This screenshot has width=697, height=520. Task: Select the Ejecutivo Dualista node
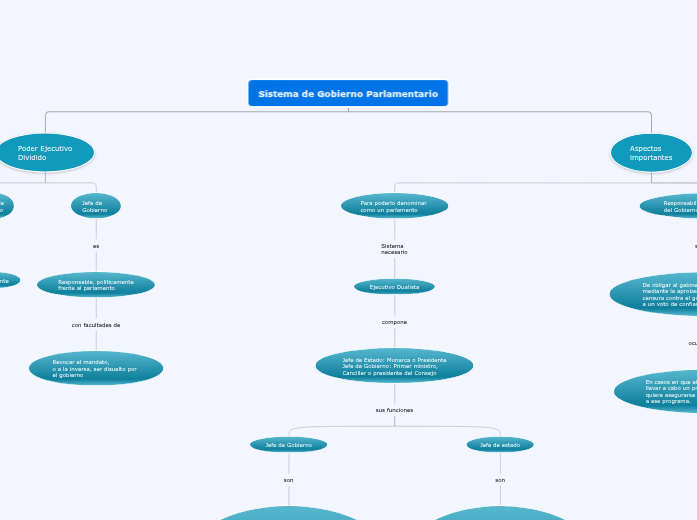(394, 287)
